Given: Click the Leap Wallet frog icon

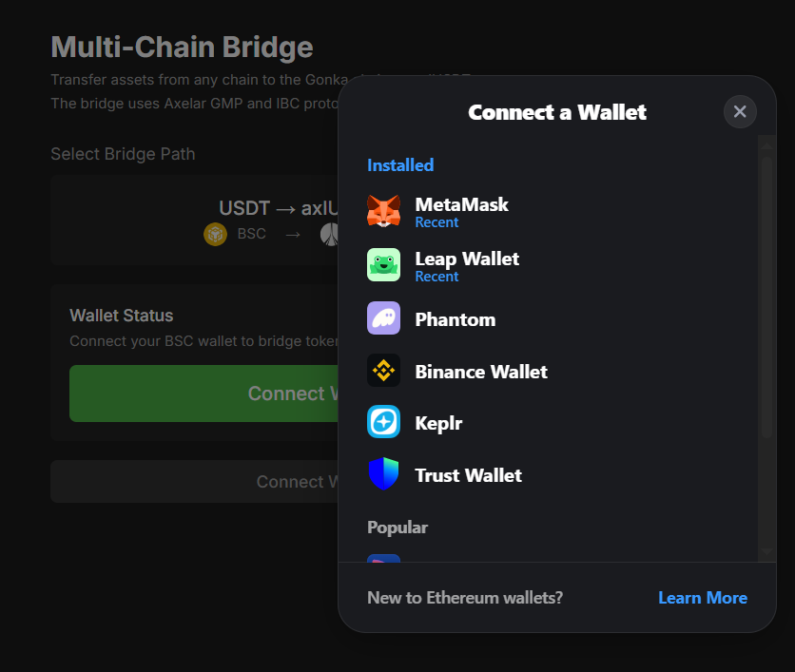Looking at the screenshot, I should [x=383, y=265].
